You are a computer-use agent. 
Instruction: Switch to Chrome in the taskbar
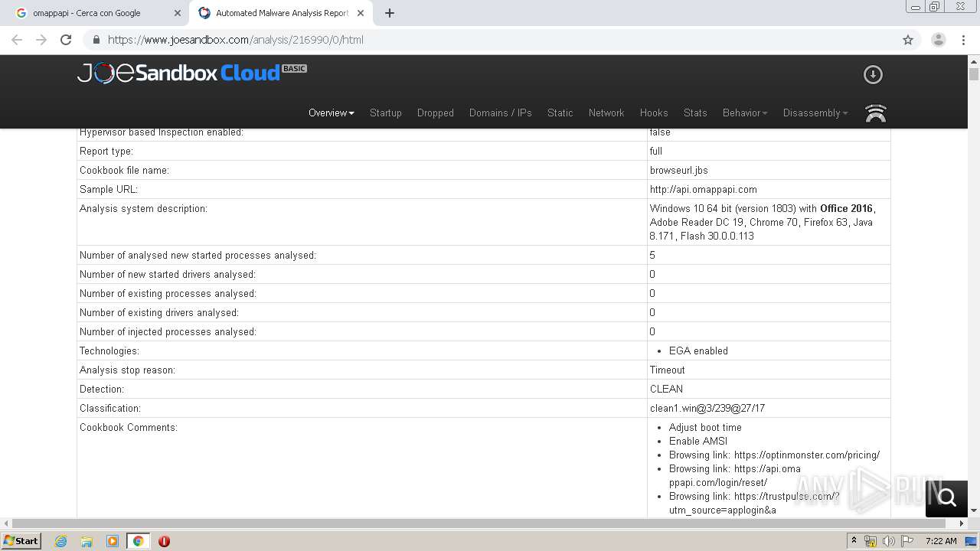pos(138,541)
